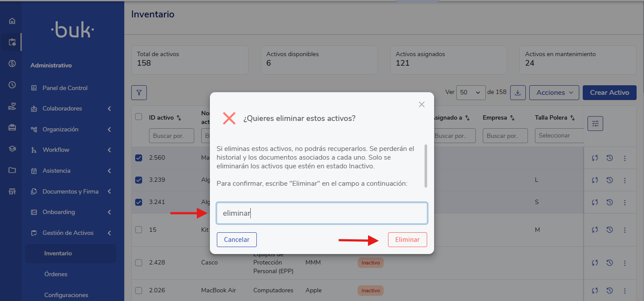
Task: Toggle the select-all header checkbox
Action: pyautogui.click(x=139, y=117)
